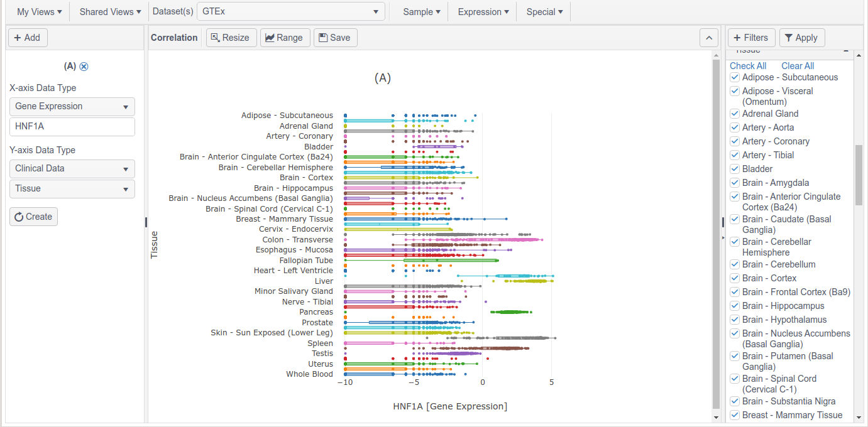Uncheck Adipose - Subcutaneous tissue
868x427 pixels.
(734, 77)
